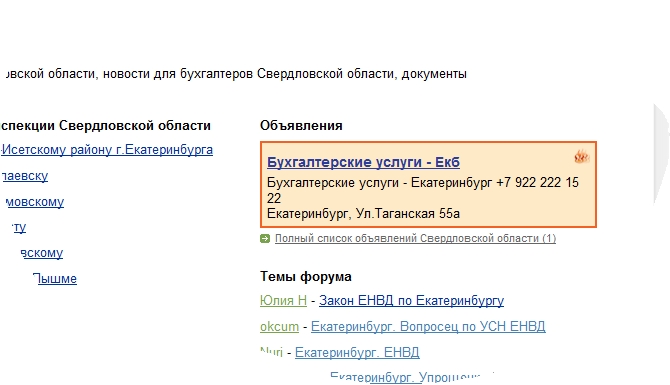The image size is (670, 385).
Task: Click the 'Свердловской области' inspections heading
Action: coord(135,126)
